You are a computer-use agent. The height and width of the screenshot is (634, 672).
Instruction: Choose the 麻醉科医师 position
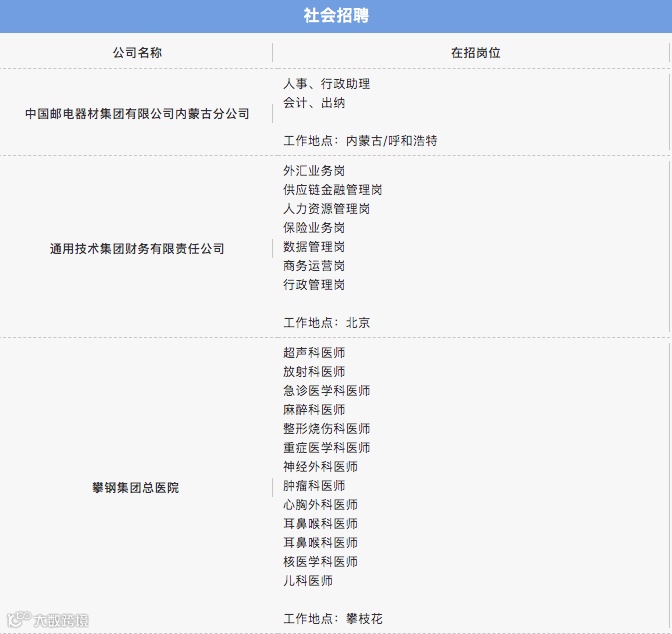(x=314, y=409)
